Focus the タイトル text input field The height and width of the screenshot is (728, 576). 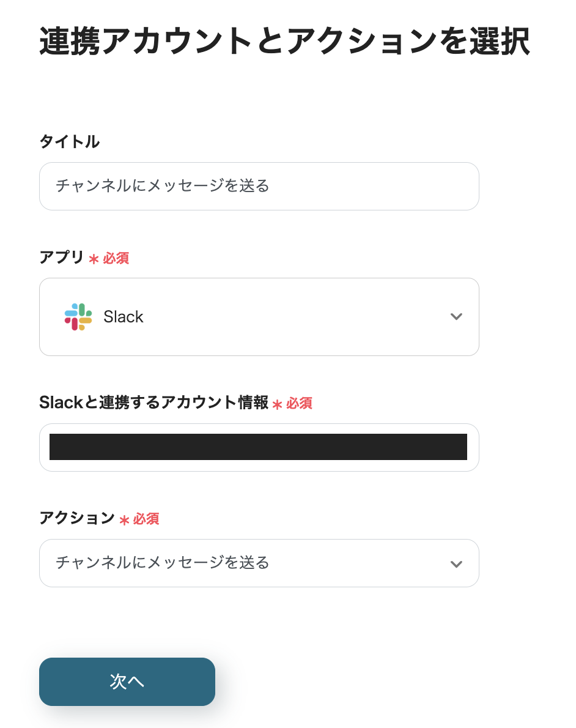coord(259,186)
